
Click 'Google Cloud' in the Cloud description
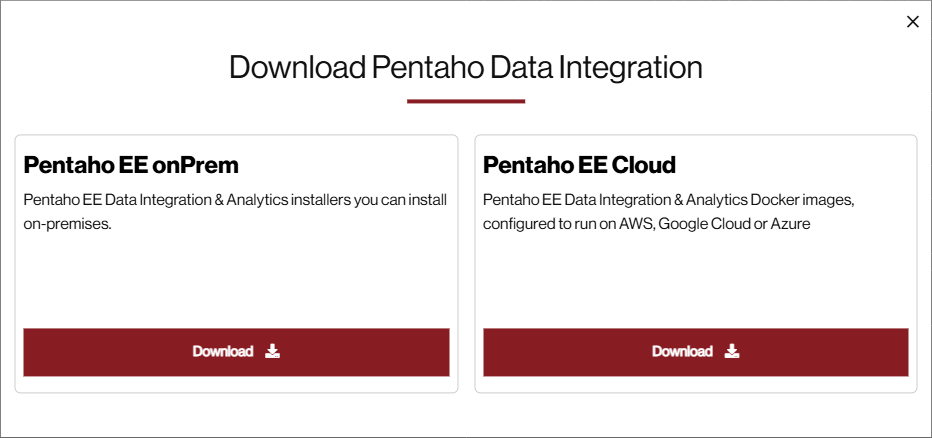pos(700,224)
